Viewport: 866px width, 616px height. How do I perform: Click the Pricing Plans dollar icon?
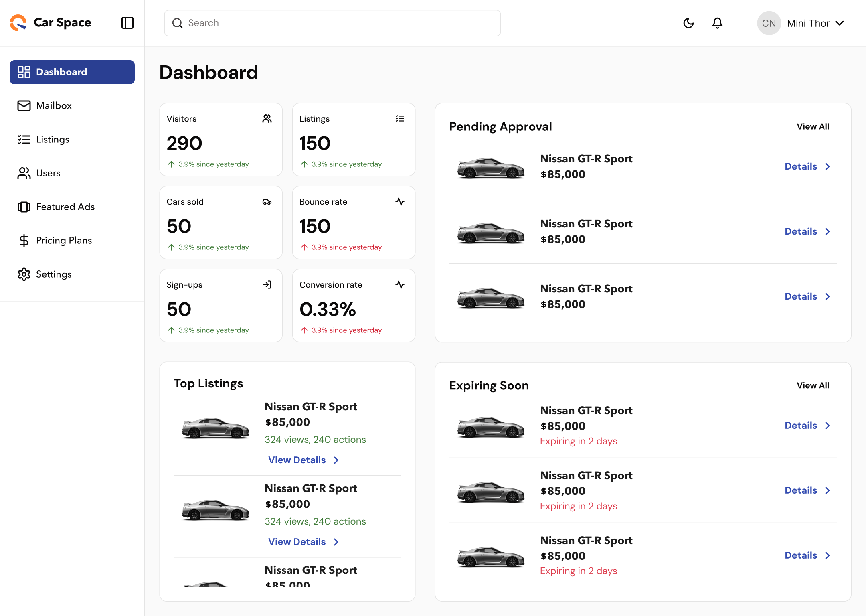tap(24, 241)
